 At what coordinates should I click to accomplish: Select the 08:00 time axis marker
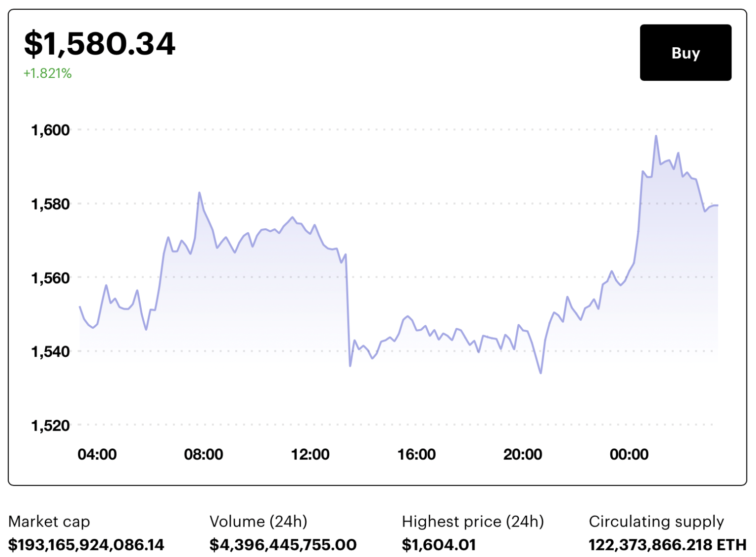pyautogui.click(x=203, y=454)
